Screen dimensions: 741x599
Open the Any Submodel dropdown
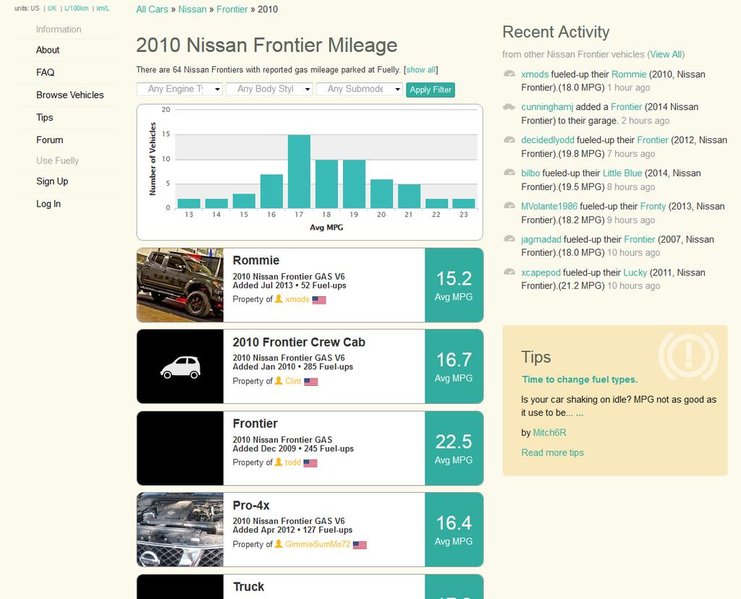tap(359, 89)
